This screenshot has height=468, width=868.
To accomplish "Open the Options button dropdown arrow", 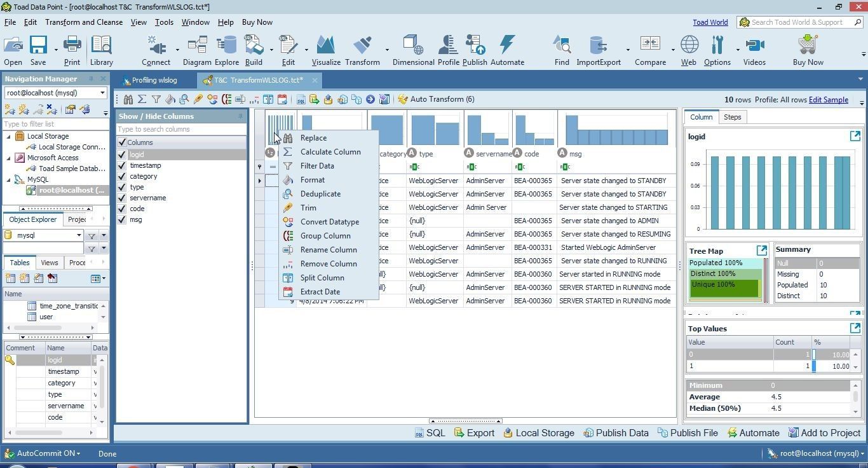I will click(x=737, y=50).
